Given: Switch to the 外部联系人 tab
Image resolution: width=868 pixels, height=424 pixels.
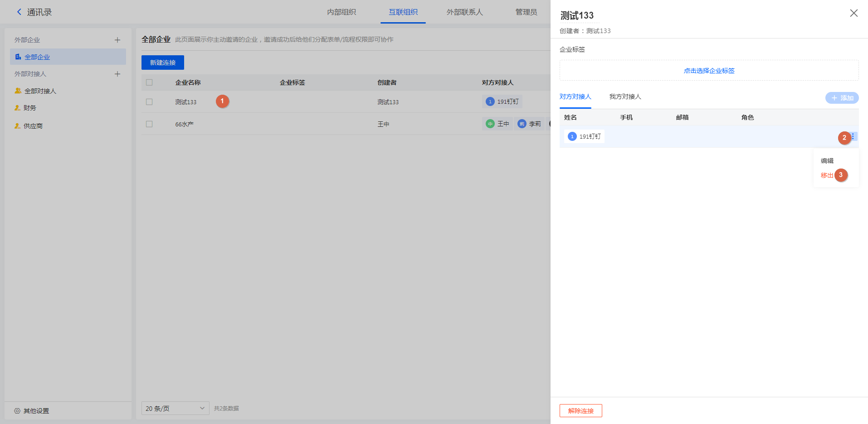Looking at the screenshot, I should [464, 12].
